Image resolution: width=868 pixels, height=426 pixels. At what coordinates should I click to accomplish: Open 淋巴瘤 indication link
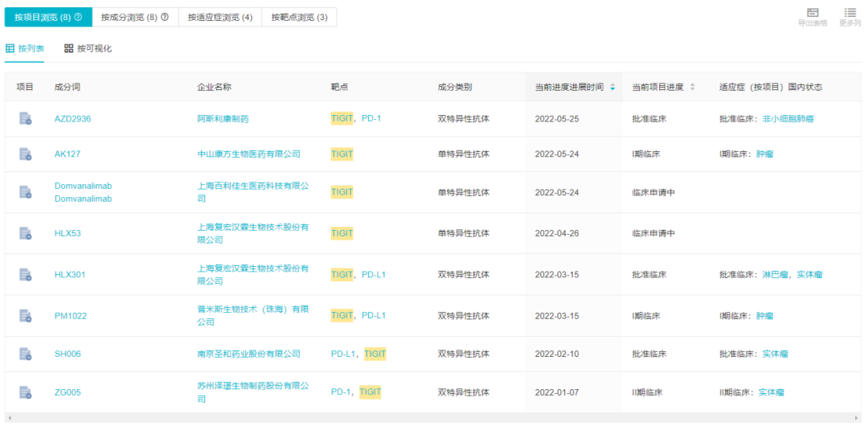coord(775,274)
